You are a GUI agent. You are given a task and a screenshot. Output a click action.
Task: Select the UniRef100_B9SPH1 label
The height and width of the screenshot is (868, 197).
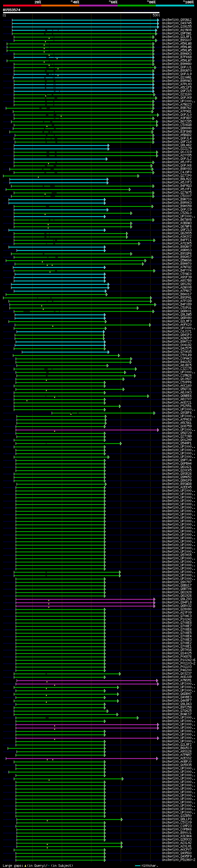177,297
